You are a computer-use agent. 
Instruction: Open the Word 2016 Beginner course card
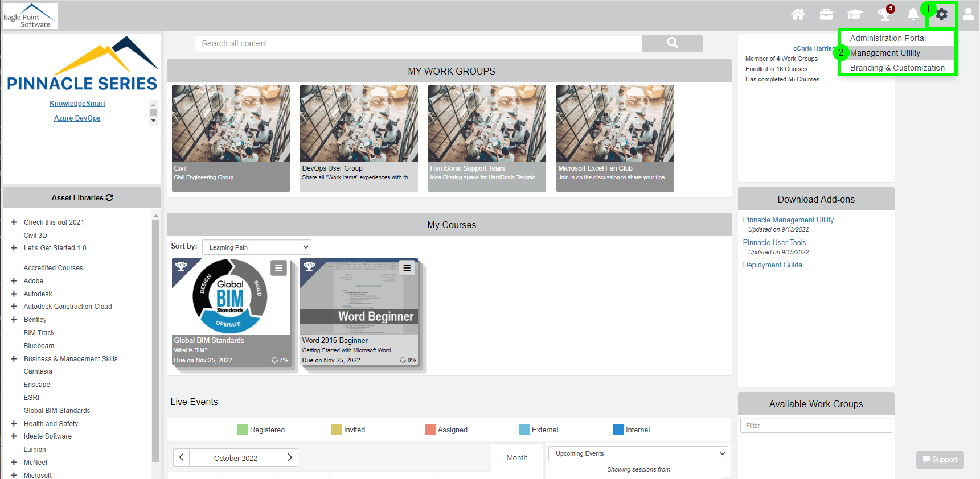click(359, 312)
